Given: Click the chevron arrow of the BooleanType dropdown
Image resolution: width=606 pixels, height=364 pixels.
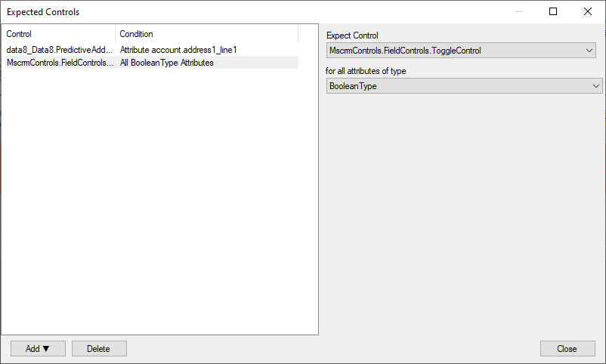Looking at the screenshot, I should click(x=595, y=86).
